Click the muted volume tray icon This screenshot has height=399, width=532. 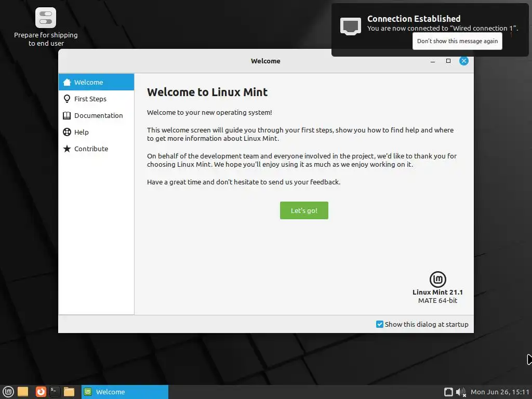461,392
